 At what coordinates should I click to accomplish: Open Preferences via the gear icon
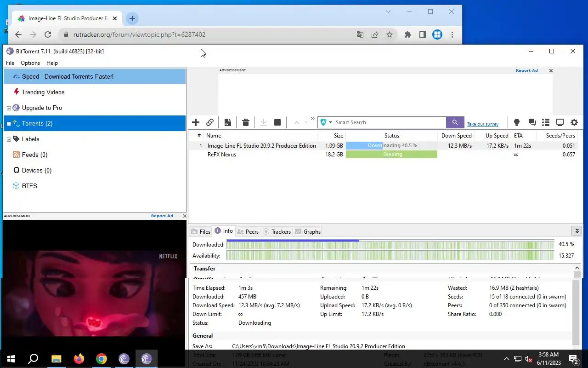pos(574,122)
